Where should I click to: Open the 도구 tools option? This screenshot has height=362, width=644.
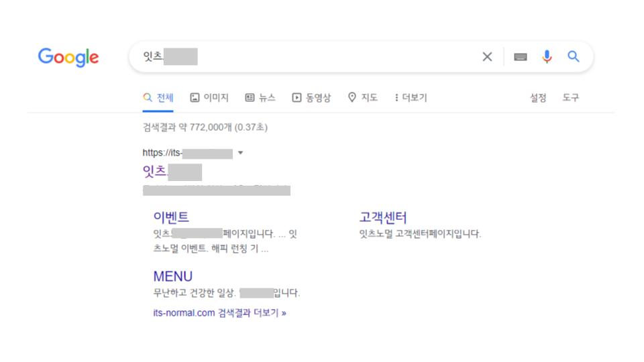(x=570, y=98)
